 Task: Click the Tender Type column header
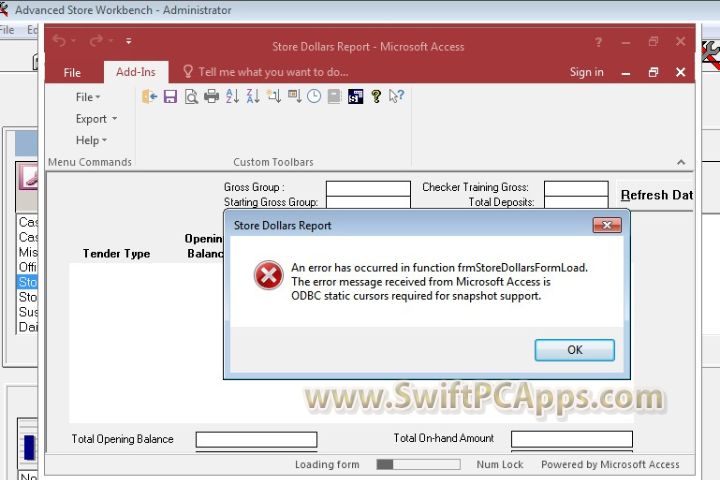[117, 254]
